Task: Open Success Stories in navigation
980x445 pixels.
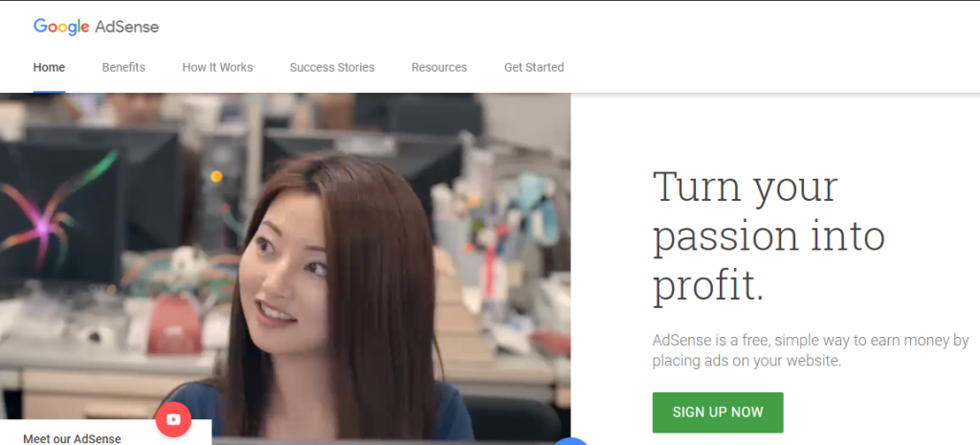Action: [x=332, y=68]
